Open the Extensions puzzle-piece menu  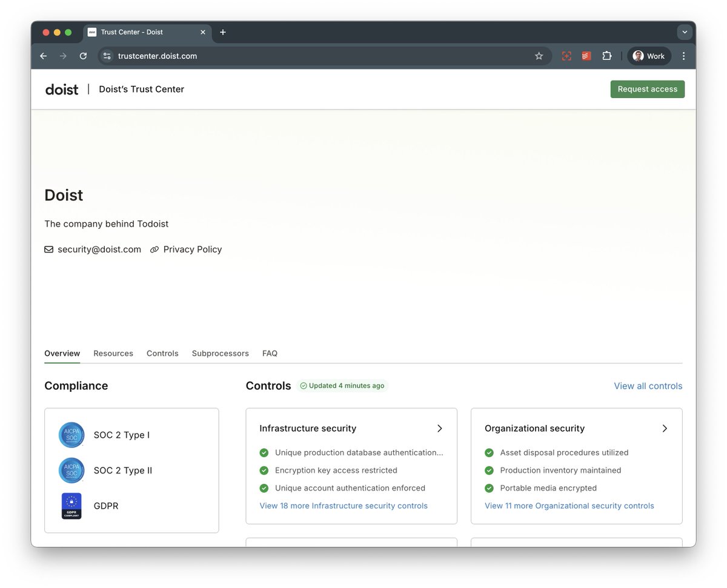tap(606, 56)
